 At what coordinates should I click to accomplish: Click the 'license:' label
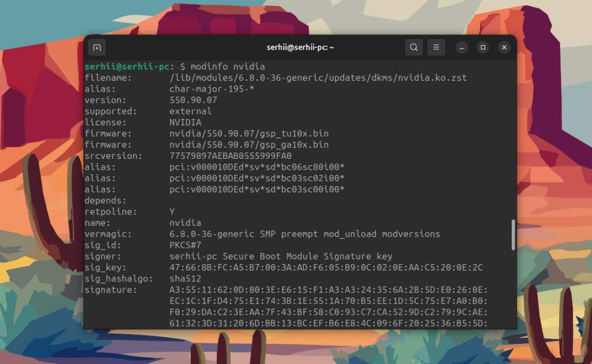[105, 122]
